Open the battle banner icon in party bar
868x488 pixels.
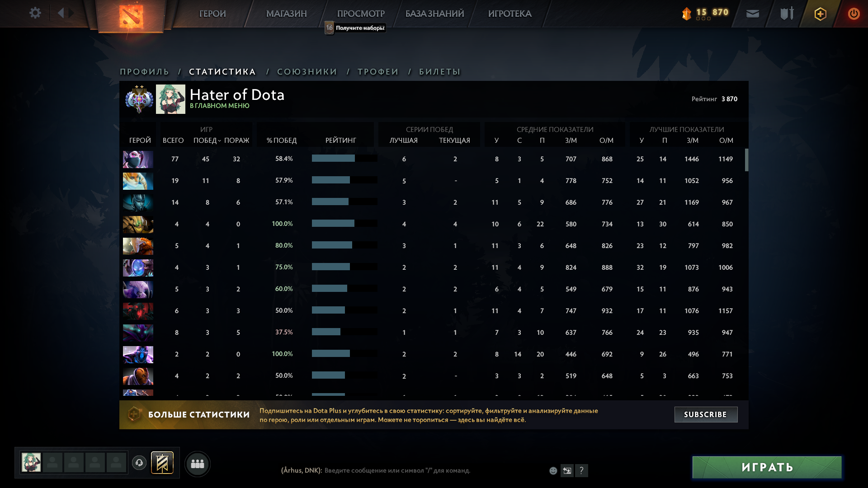162,463
